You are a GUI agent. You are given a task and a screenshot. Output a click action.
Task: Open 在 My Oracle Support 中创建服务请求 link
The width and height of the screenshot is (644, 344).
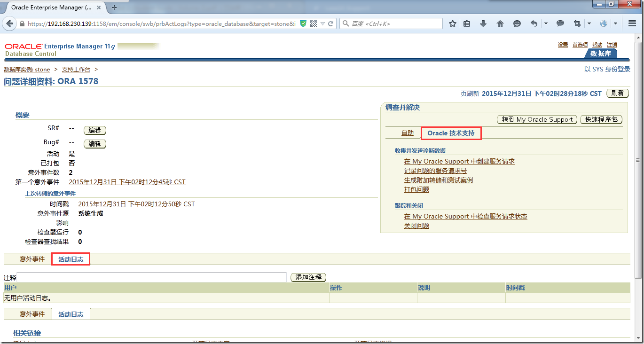(x=459, y=161)
